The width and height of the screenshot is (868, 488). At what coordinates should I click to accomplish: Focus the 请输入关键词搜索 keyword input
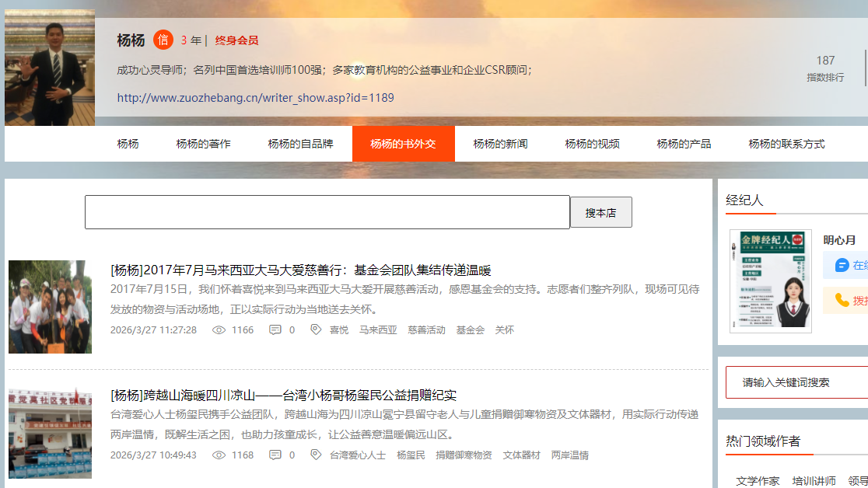click(796, 382)
